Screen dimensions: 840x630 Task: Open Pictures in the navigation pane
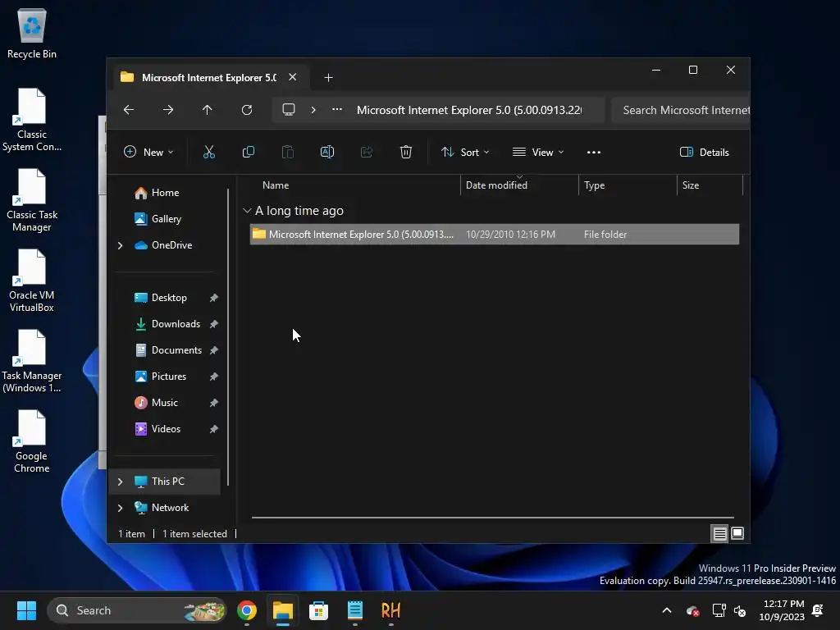(169, 377)
